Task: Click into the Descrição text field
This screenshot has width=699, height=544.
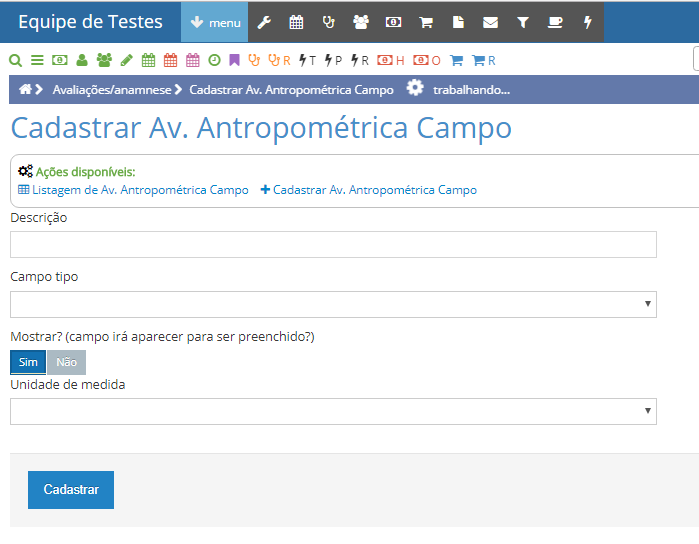Action: 333,245
